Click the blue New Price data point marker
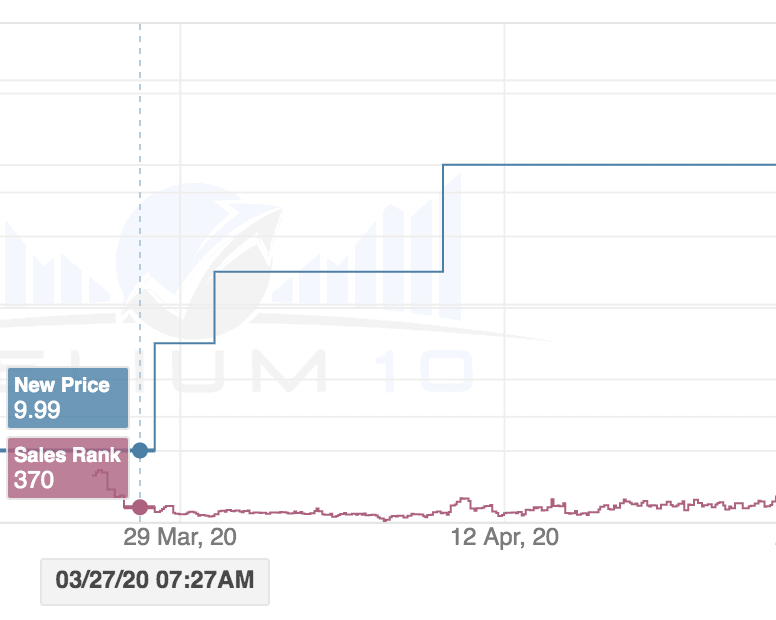Viewport: 776px width, 620px height. (x=140, y=450)
